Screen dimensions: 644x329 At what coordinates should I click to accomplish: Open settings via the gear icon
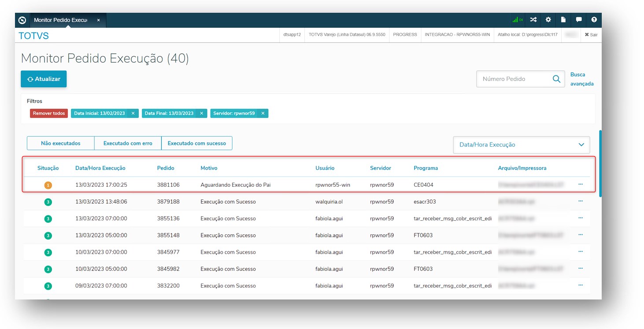click(548, 20)
